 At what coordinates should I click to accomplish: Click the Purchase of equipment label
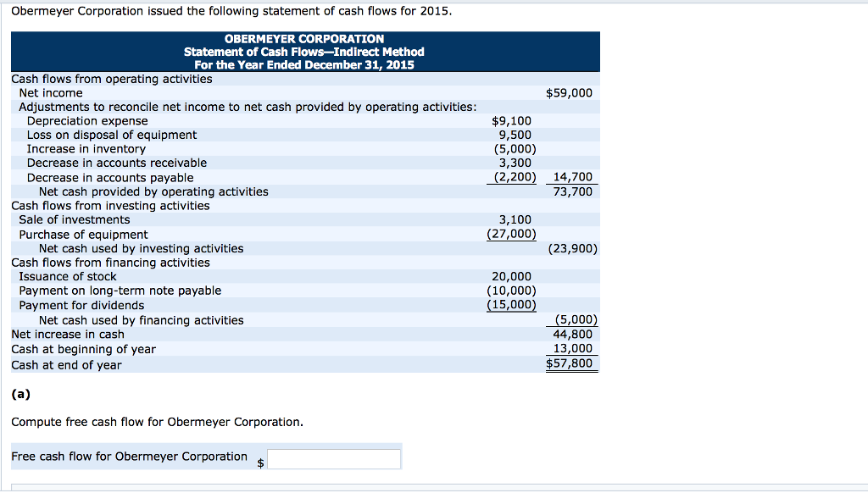pyautogui.click(x=83, y=235)
